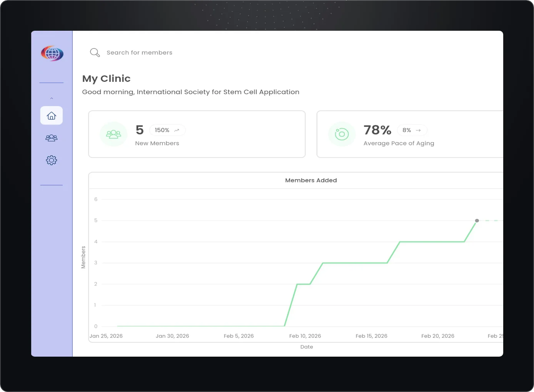The image size is (534, 392).
Task: Click the "Feb 5, 2026" axis label
Action: tap(239, 336)
